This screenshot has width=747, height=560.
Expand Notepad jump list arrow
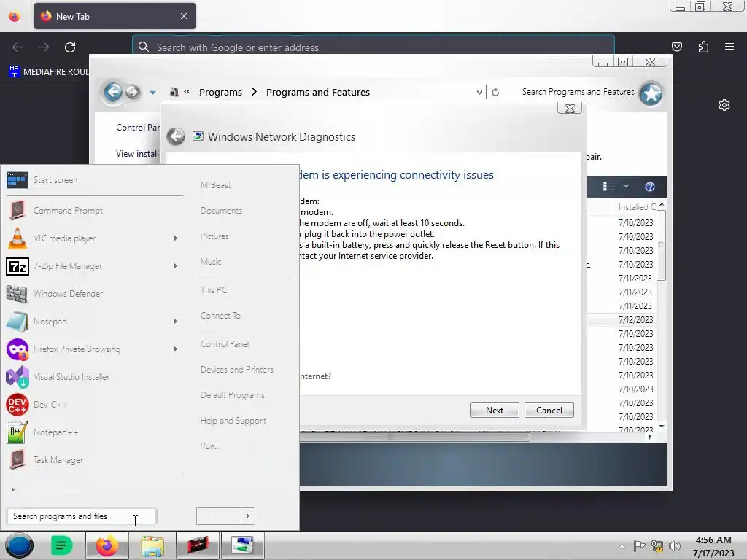(x=175, y=321)
